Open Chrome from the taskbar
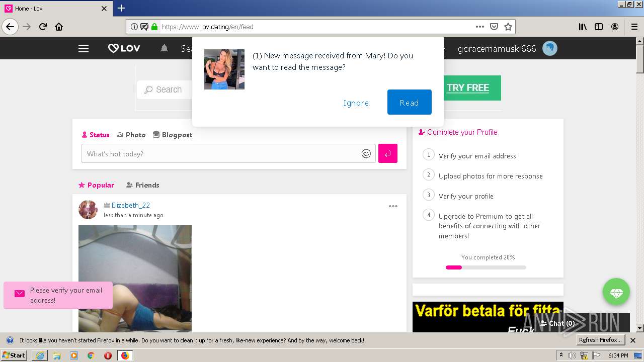The image size is (644, 362). 91,355
